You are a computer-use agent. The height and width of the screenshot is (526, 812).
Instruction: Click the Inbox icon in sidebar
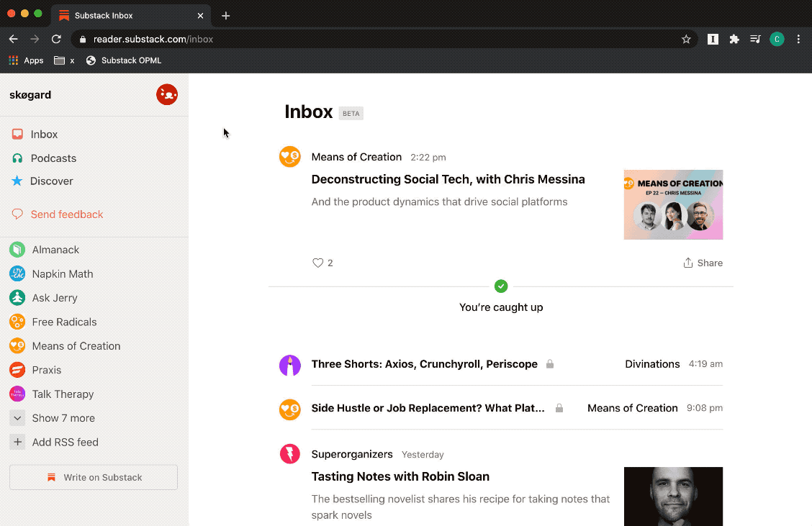click(17, 134)
